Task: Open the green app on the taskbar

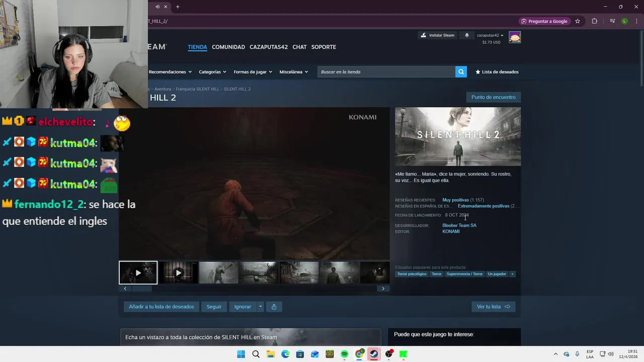Action: (x=403, y=354)
